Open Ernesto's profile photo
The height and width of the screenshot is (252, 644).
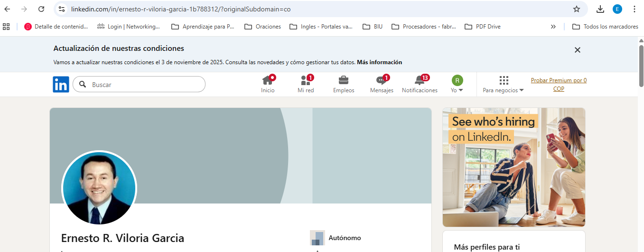99,188
